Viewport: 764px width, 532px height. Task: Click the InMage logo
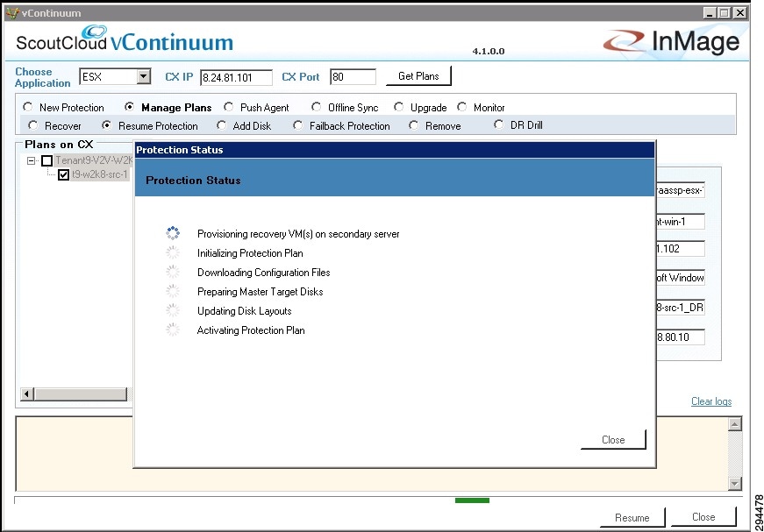pyautogui.click(x=671, y=41)
